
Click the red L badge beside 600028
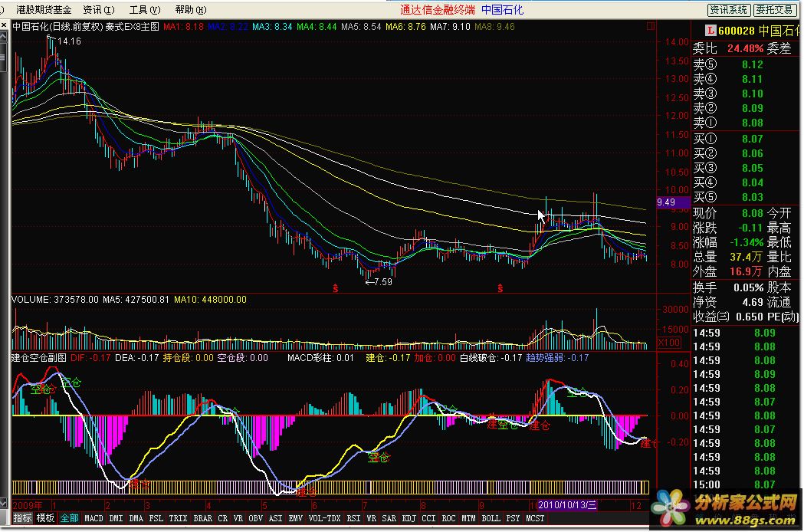pos(710,31)
